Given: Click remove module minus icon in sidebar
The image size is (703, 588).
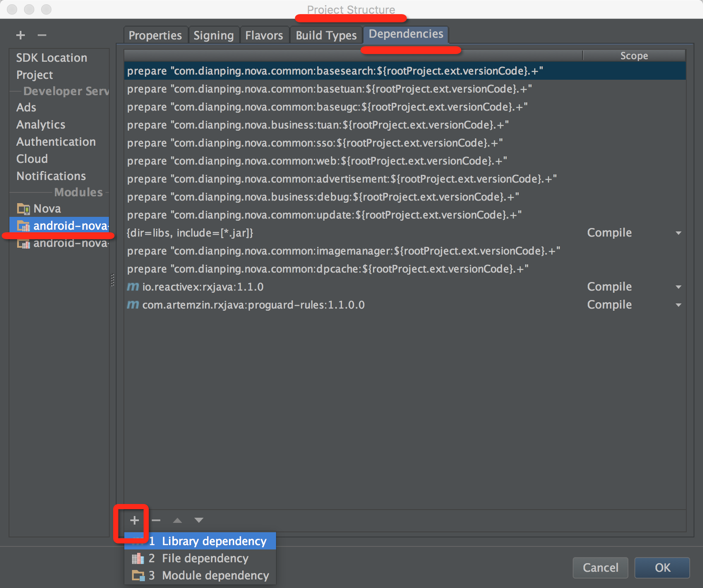Looking at the screenshot, I should click(42, 35).
